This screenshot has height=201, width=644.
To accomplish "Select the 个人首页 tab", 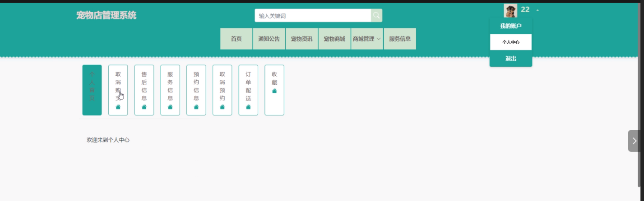I will point(92,90).
